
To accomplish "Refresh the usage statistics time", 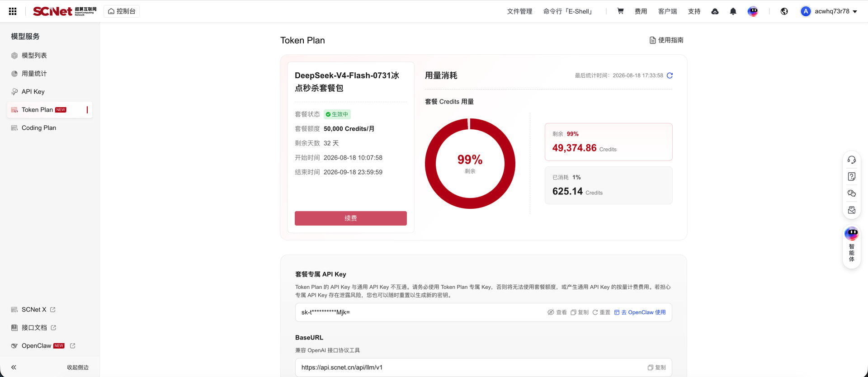I will 670,75.
